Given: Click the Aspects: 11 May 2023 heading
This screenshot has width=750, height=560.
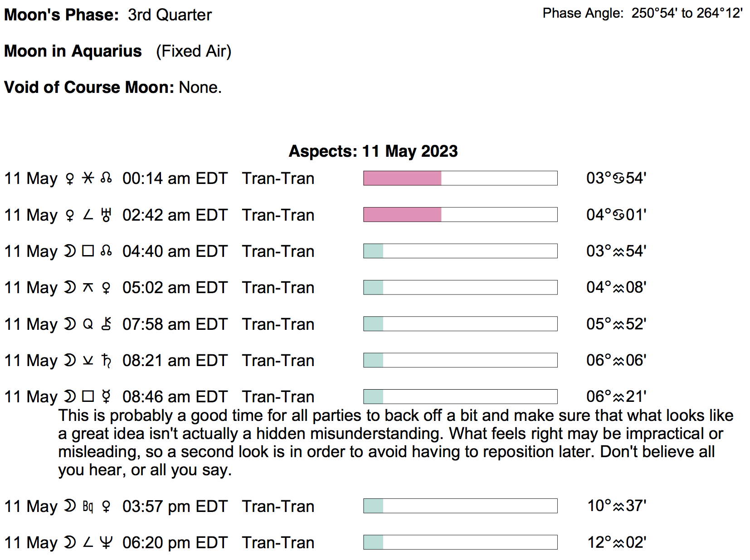Looking at the screenshot, I should 373,151.
